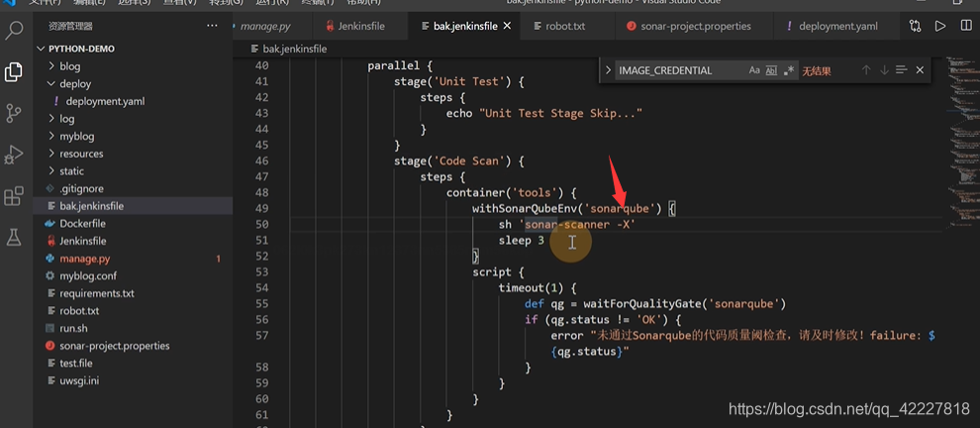Select bak.jenkinsfile in explorer

(x=133, y=206)
